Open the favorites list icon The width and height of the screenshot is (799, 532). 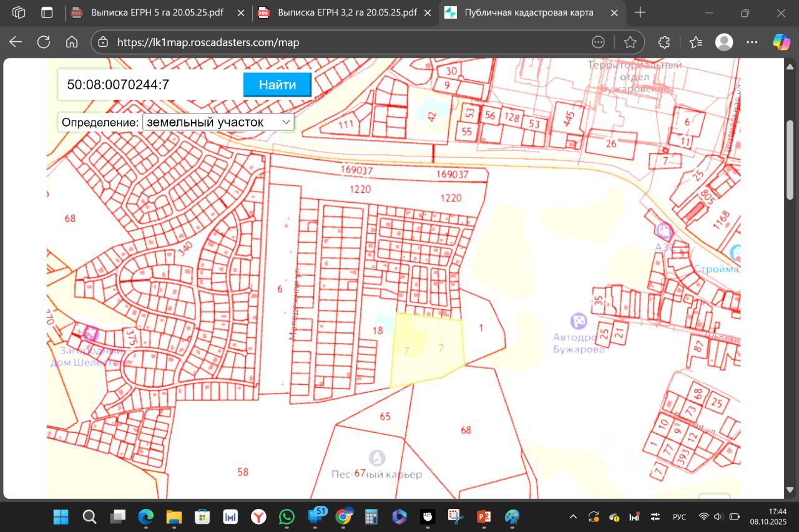click(696, 42)
